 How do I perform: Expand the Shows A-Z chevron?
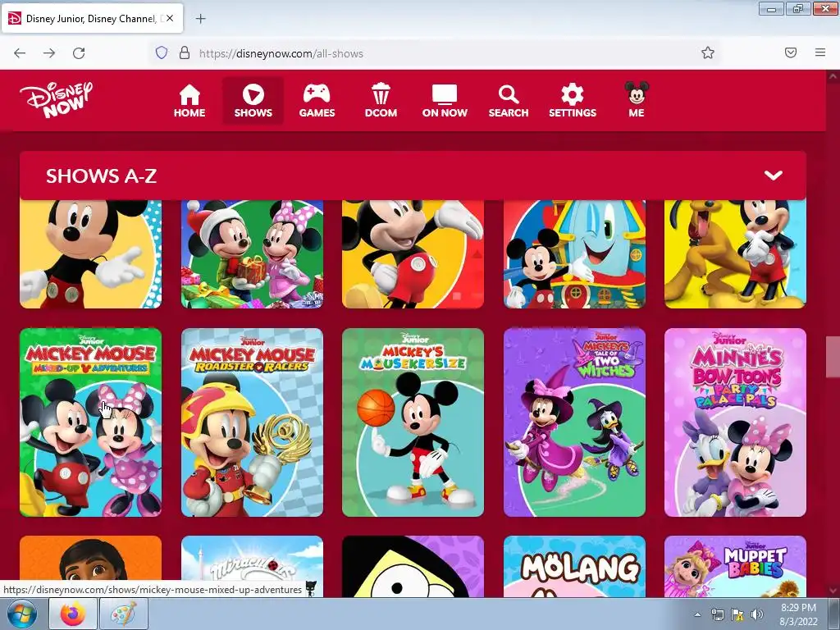pos(773,176)
